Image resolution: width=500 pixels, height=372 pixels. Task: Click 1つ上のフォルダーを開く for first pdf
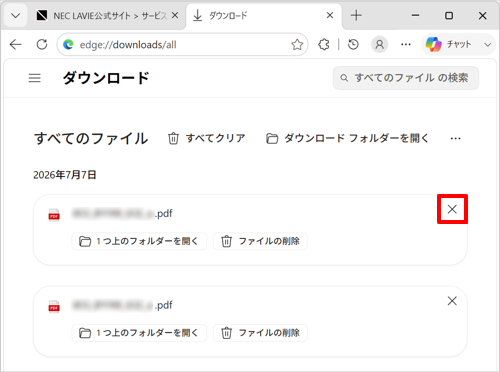[x=139, y=241]
